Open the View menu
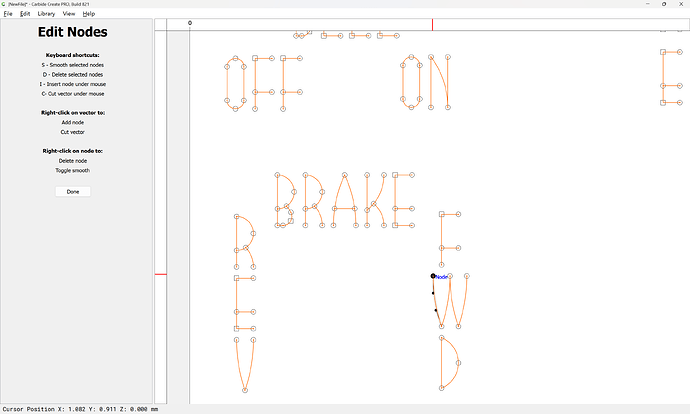This screenshot has width=690, height=414. coord(69,14)
